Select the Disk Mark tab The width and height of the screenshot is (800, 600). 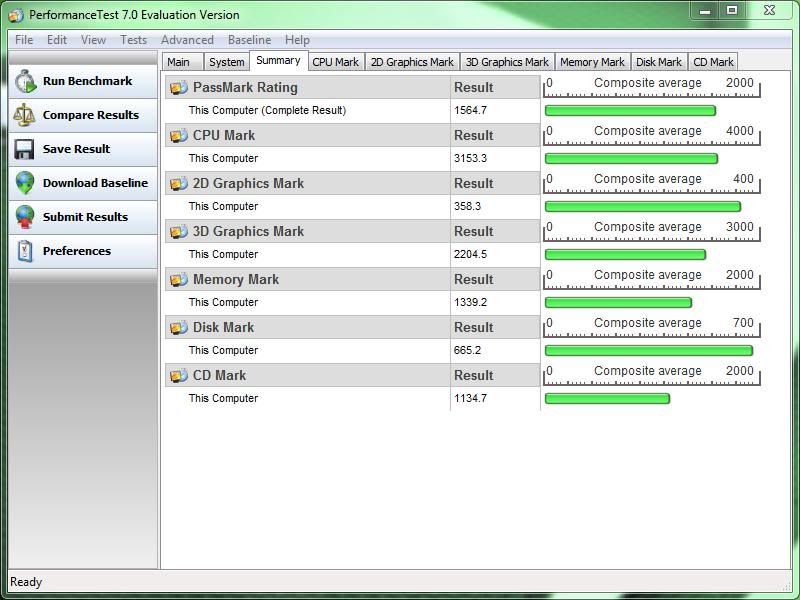pos(659,62)
